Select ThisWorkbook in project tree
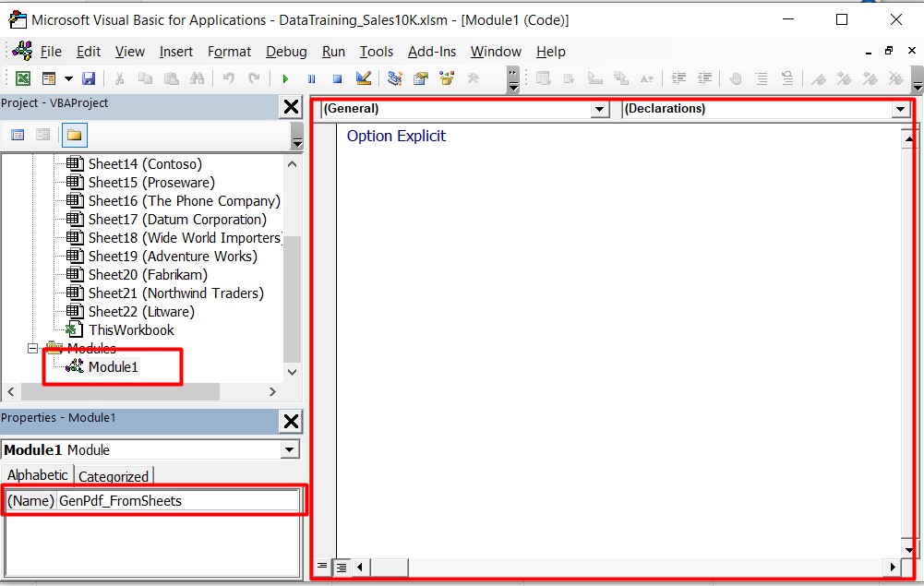 pos(131,329)
